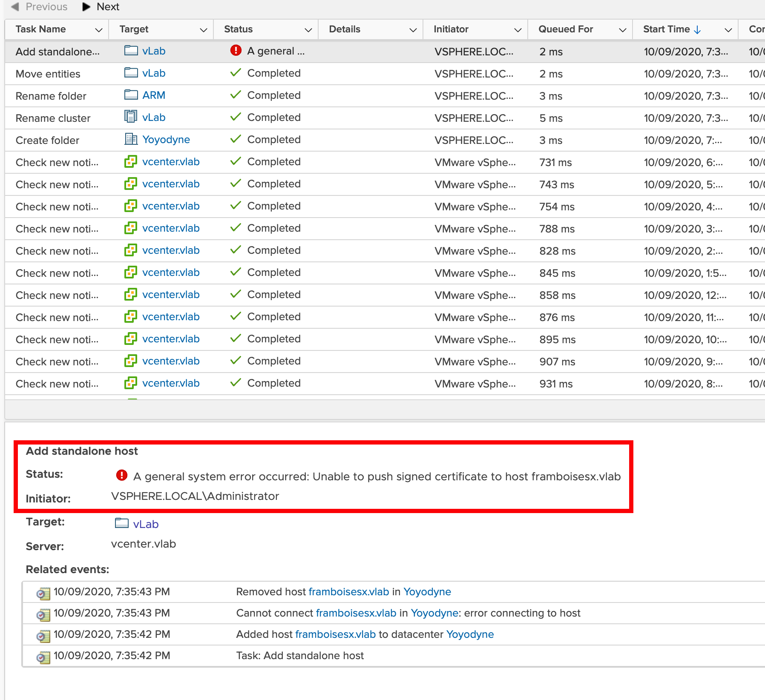
Task: Click the vCenter icon in the 845 ms row
Action: [131, 272]
